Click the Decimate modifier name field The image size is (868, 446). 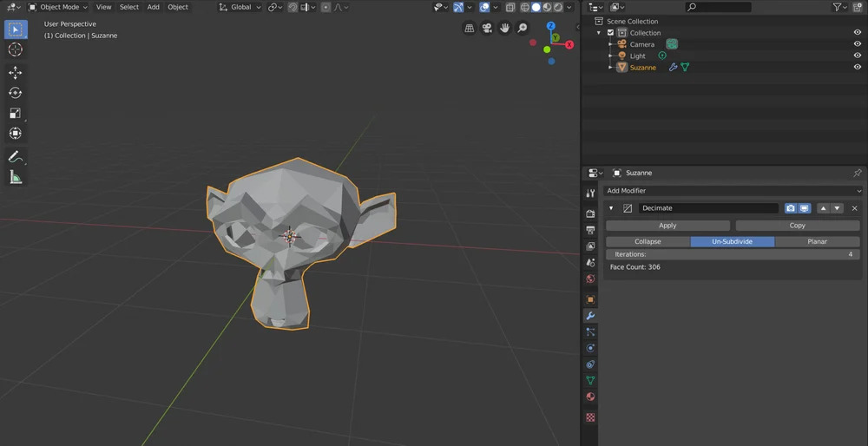[x=708, y=208]
